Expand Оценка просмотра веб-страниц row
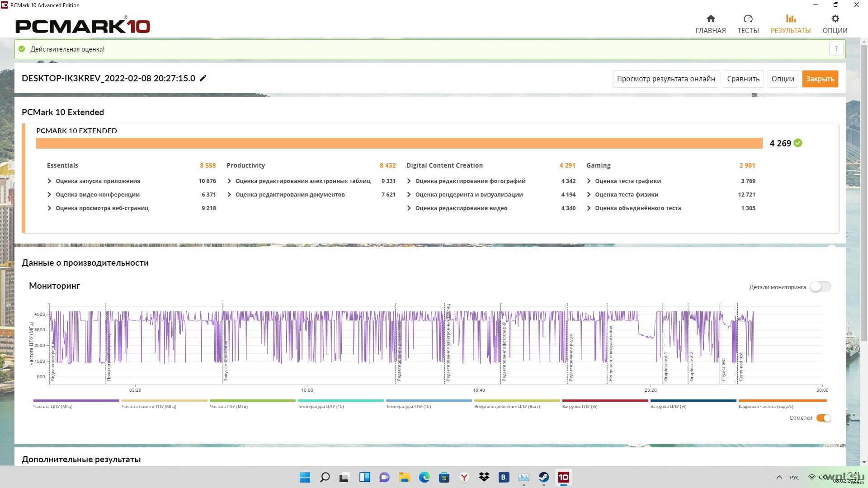The image size is (868, 488). tap(49, 208)
